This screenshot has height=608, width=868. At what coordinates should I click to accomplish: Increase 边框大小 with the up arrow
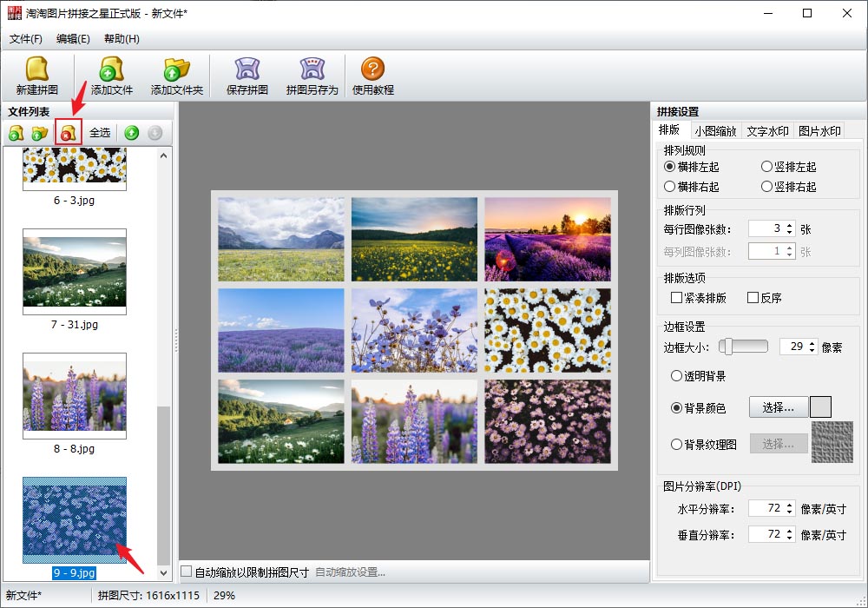click(x=812, y=343)
